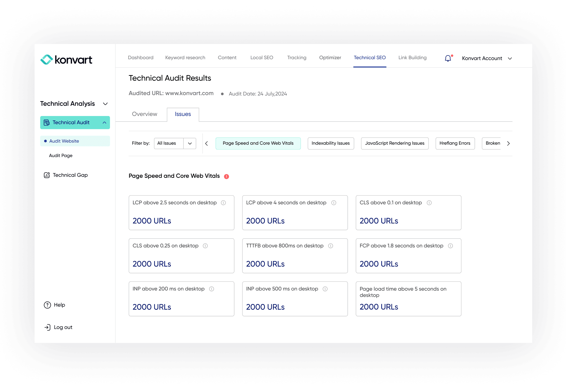Switch to the Overview tab

[144, 114]
